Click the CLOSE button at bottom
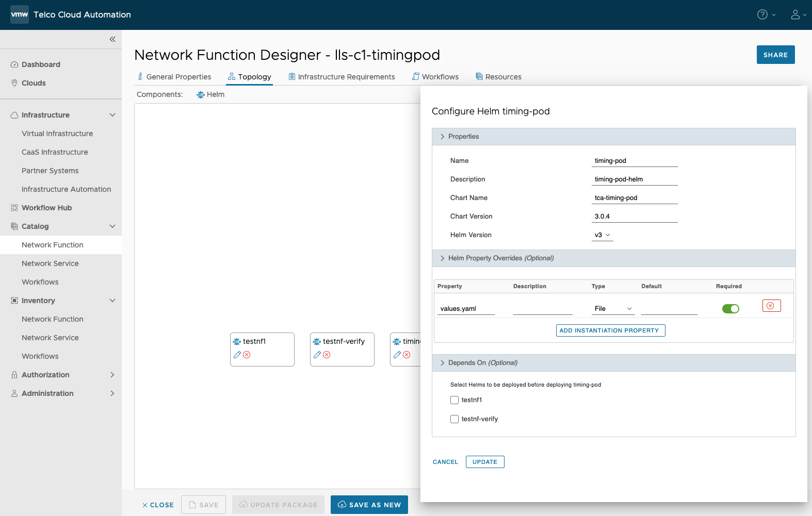The height and width of the screenshot is (516, 812). point(158,505)
